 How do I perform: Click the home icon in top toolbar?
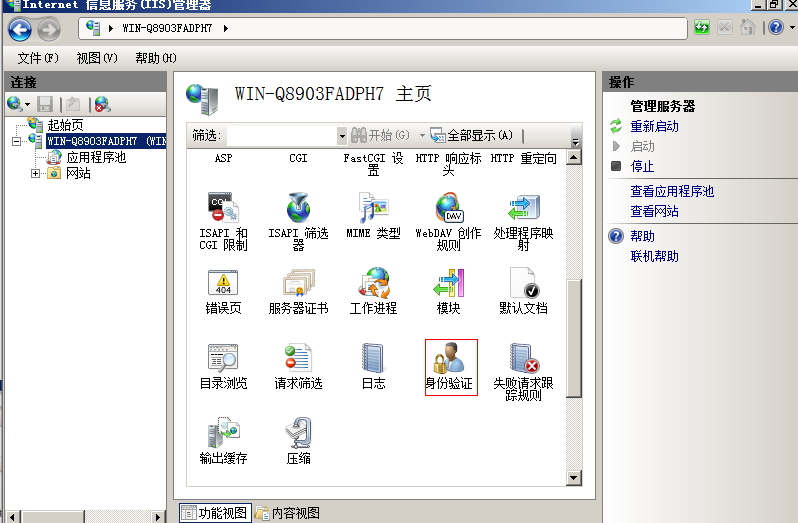tap(747, 27)
